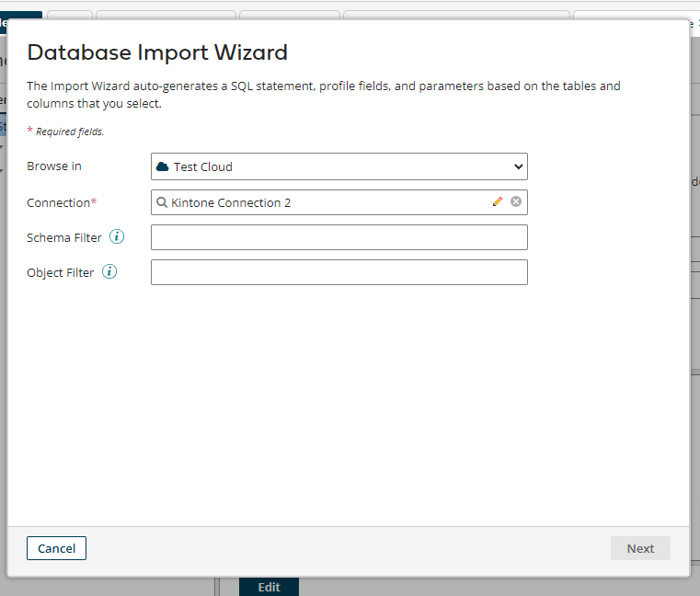
Task: Clear the selected connection with the X icon
Action: 516,201
